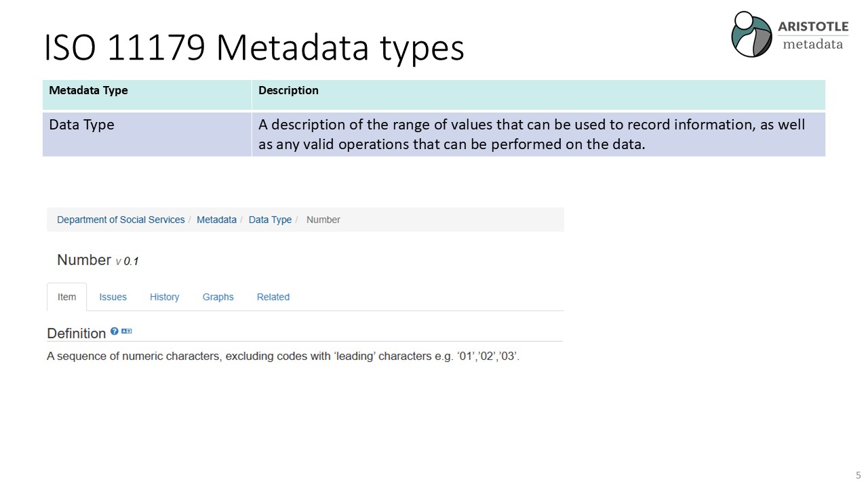This screenshot has width=868, height=488.
Task: Select the Item tab
Action: [x=66, y=297]
